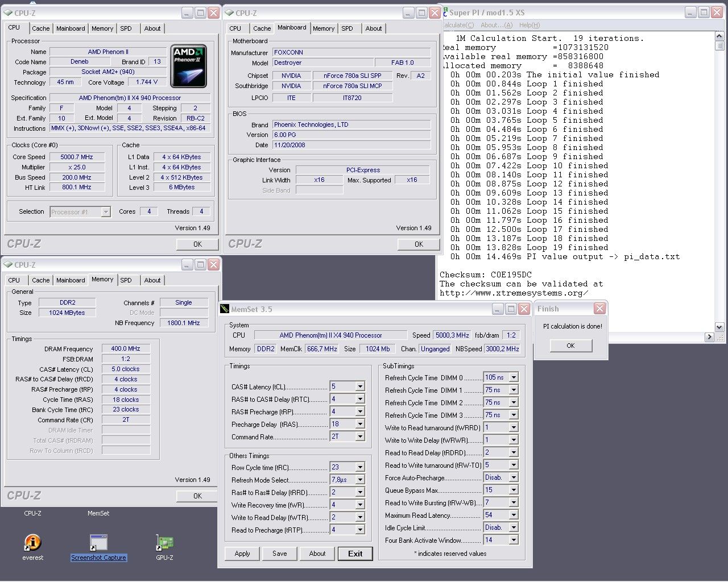Open the Queue Bypass Max dropdown
The width and height of the screenshot is (728, 582).
(513, 490)
